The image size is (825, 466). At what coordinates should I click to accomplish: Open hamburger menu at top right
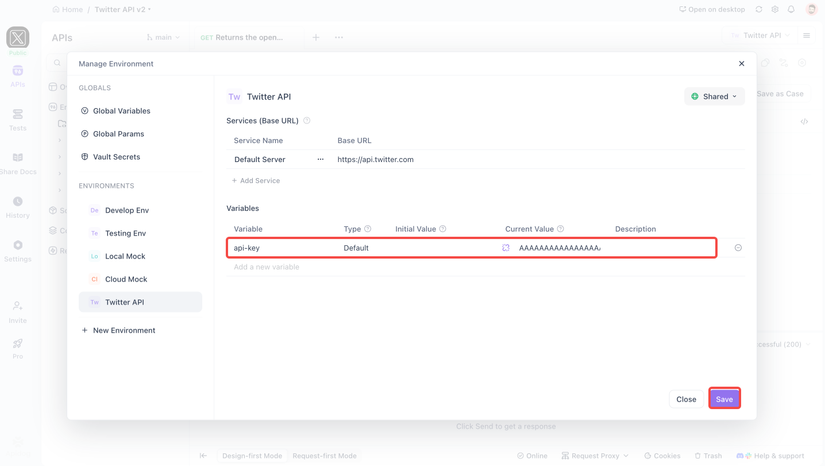point(807,35)
